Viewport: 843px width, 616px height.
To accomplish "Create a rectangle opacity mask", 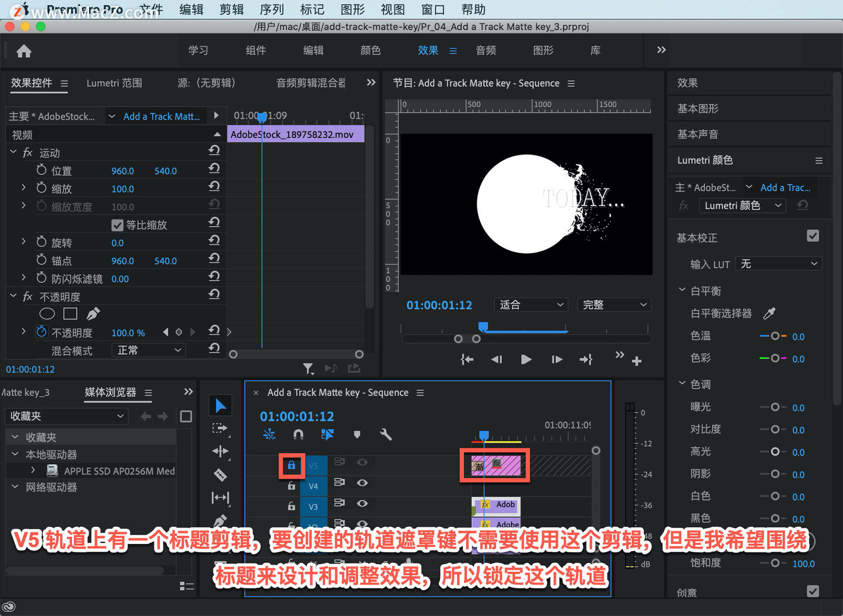I will 70,314.
